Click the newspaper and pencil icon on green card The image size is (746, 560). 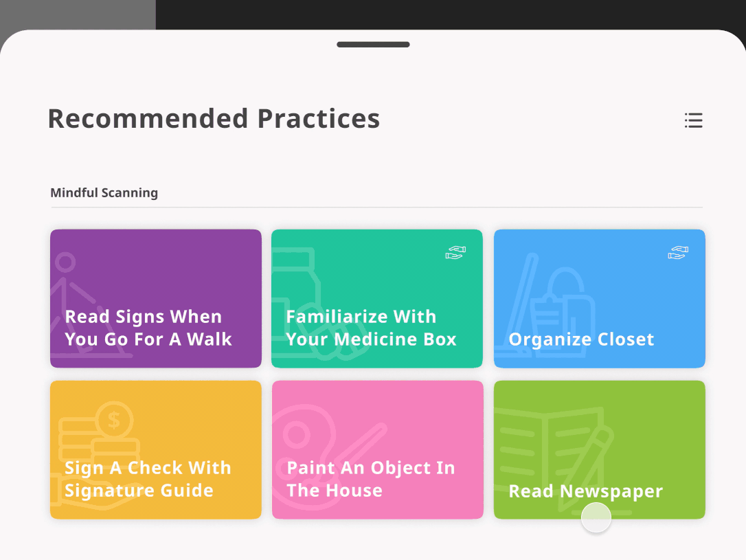point(554,457)
